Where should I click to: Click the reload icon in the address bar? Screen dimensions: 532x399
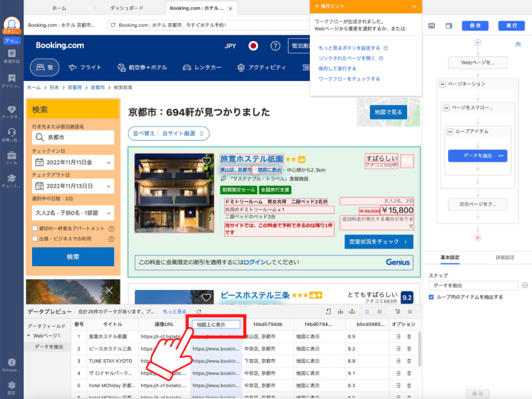pos(113,25)
